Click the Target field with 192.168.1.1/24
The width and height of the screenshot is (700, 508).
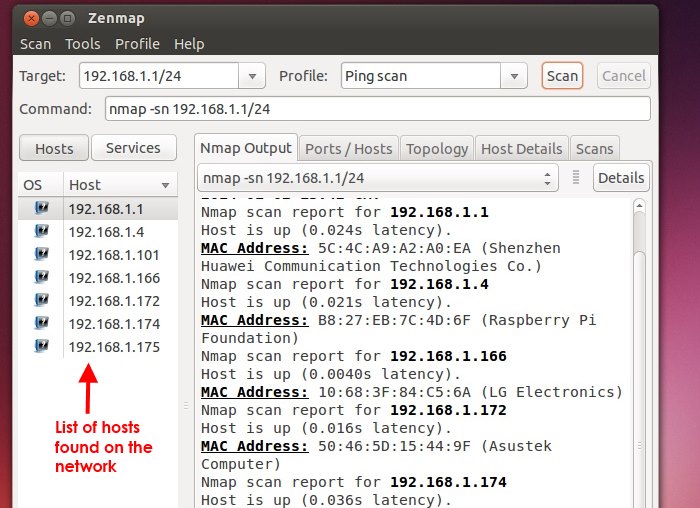(159, 76)
